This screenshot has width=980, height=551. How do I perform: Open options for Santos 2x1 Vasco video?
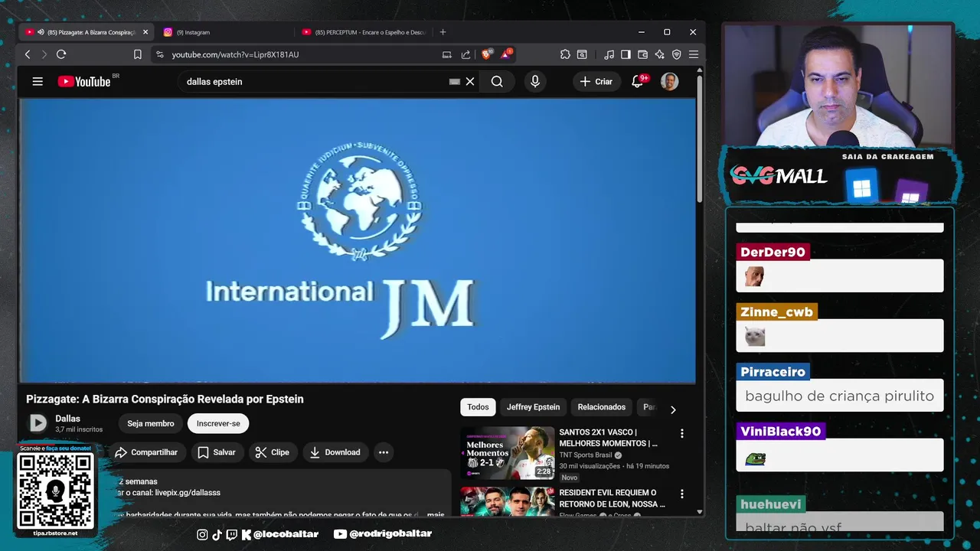click(x=681, y=433)
